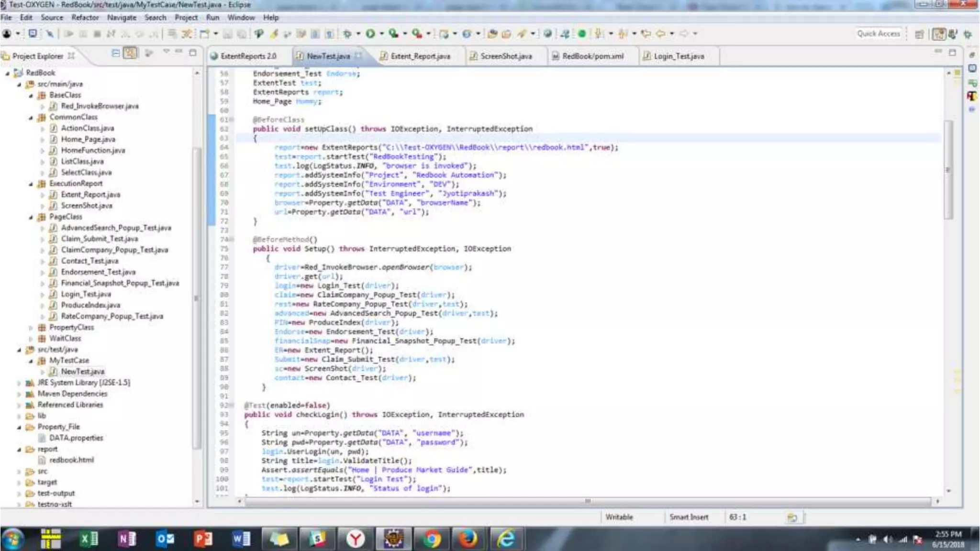Select the Debug perspective gear icon
This screenshot has height=551, width=980.
(x=968, y=34)
